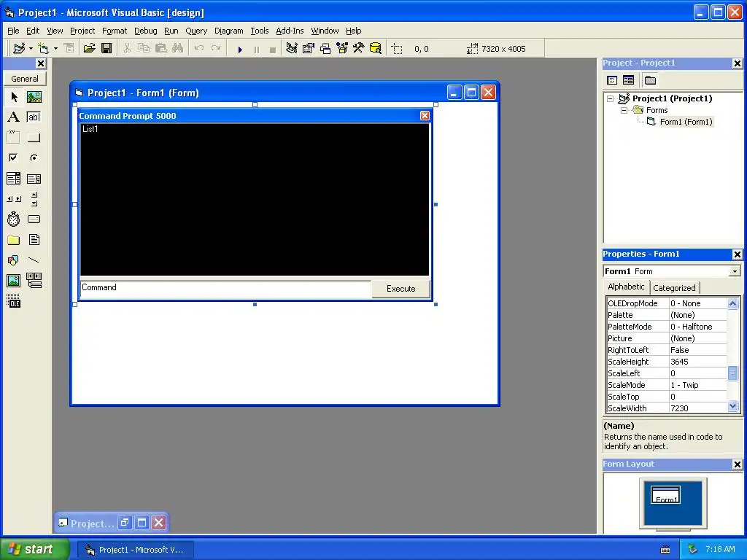Click Project1 taskbar button
Image resolution: width=747 pixels, height=560 pixels.
click(x=135, y=550)
